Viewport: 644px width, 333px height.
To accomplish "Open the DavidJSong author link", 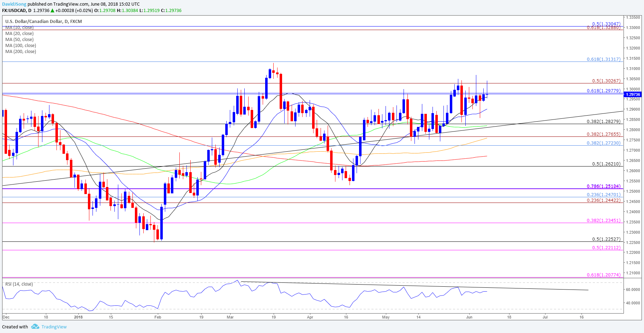I will [14, 4].
